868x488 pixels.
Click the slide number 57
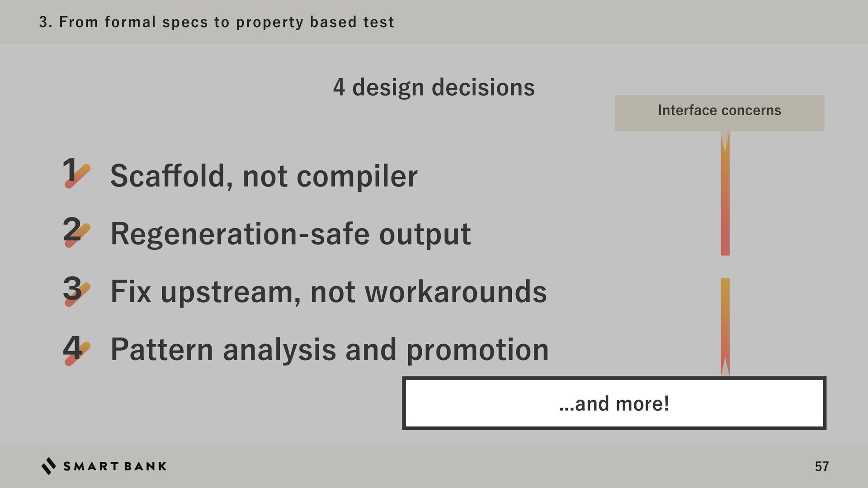pyautogui.click(x=822, y=466)
